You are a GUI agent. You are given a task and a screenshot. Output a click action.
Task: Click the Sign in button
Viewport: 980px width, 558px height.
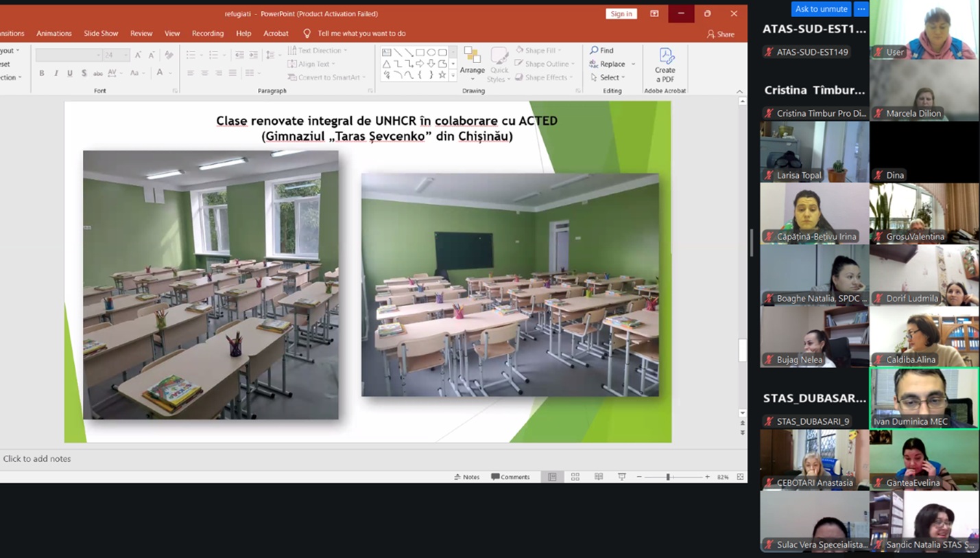(621, 14)
